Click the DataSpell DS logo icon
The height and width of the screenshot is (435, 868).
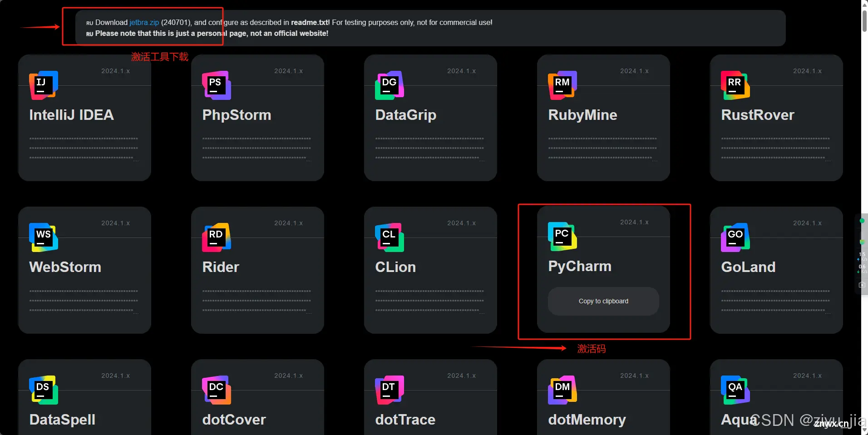click(x=44, y=390)
